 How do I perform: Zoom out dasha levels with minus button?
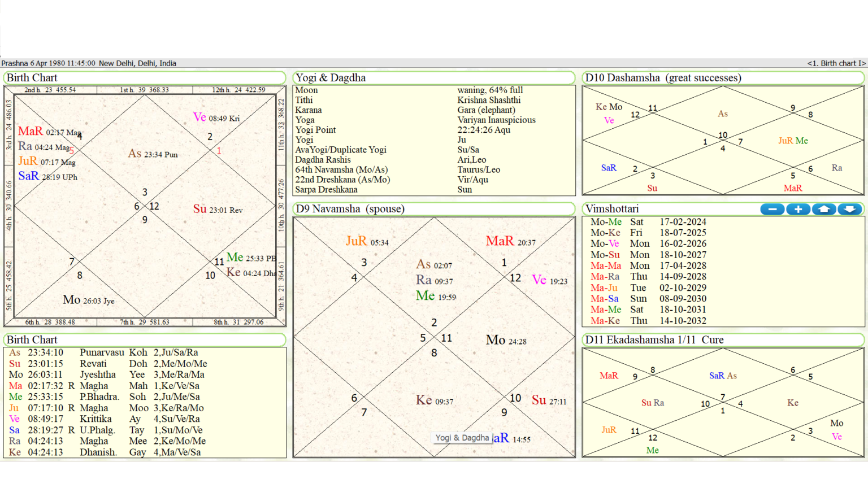[x=772, y=209]
